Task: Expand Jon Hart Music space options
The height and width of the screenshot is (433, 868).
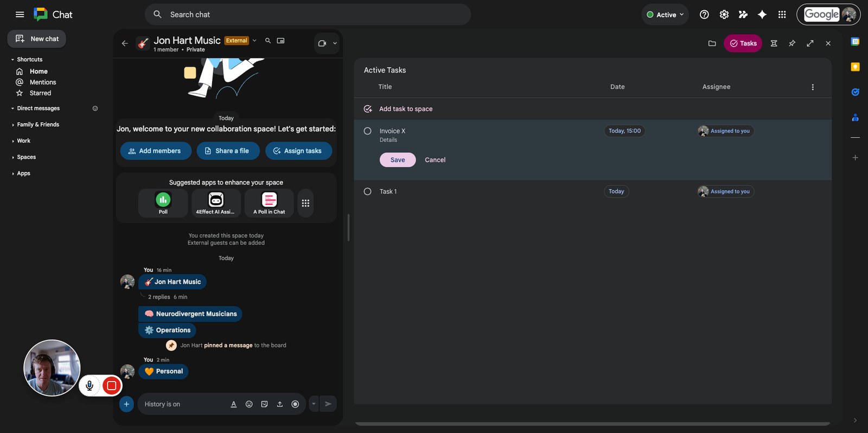Action: point(254,41)
